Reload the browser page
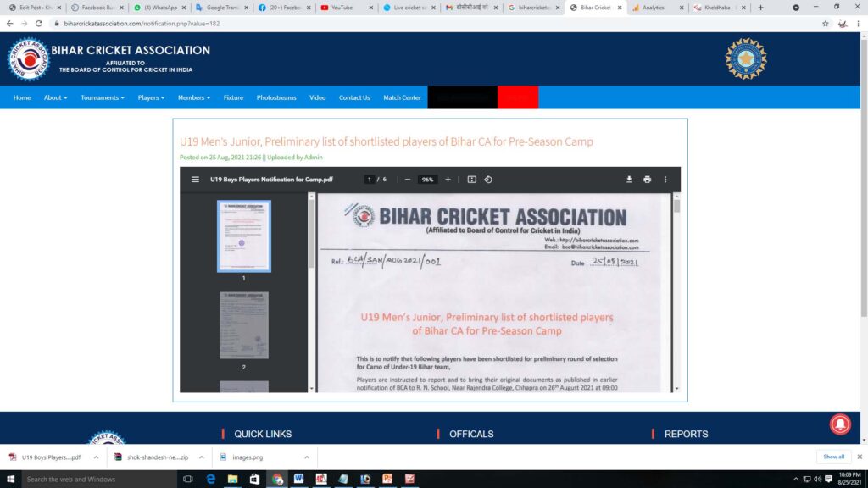The height and width of the screenshot is (488, 868). coord(39,23)
